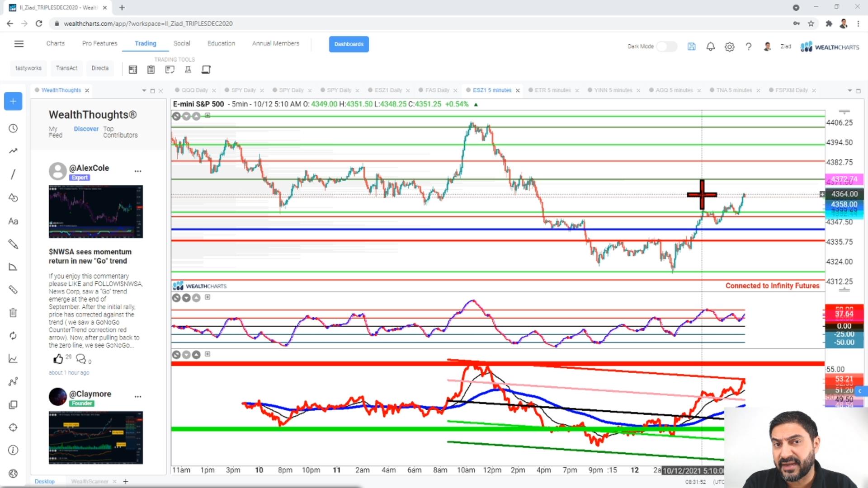Open the @Claymore post options menu
Viewport: 868px width, 488px height.
pos(138,397)
